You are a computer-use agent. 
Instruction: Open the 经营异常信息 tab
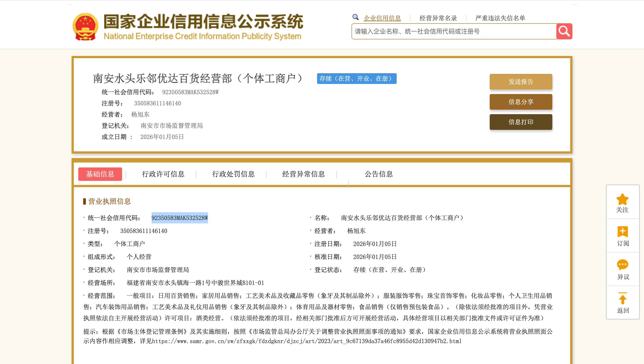[303, 174]
